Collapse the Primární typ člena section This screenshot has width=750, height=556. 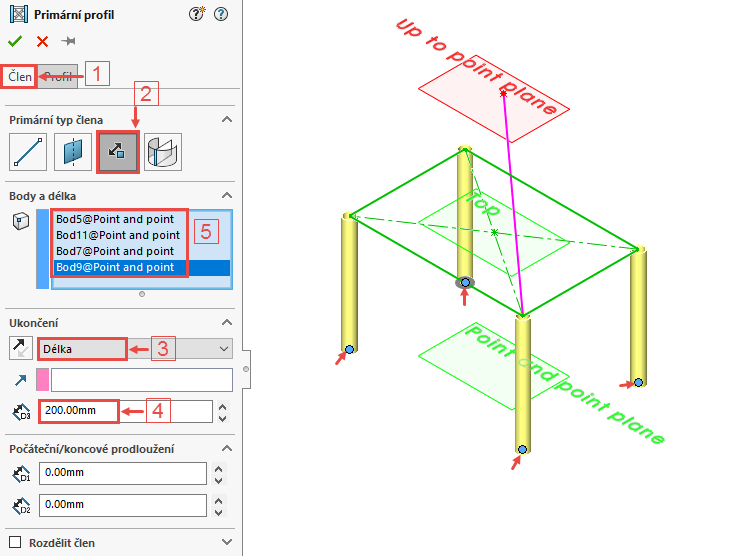(227, 119)
